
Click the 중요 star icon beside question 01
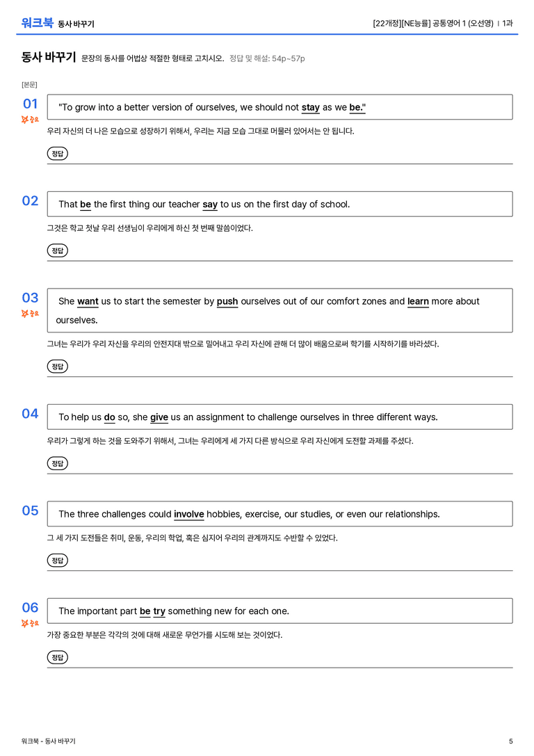point(25,120)
